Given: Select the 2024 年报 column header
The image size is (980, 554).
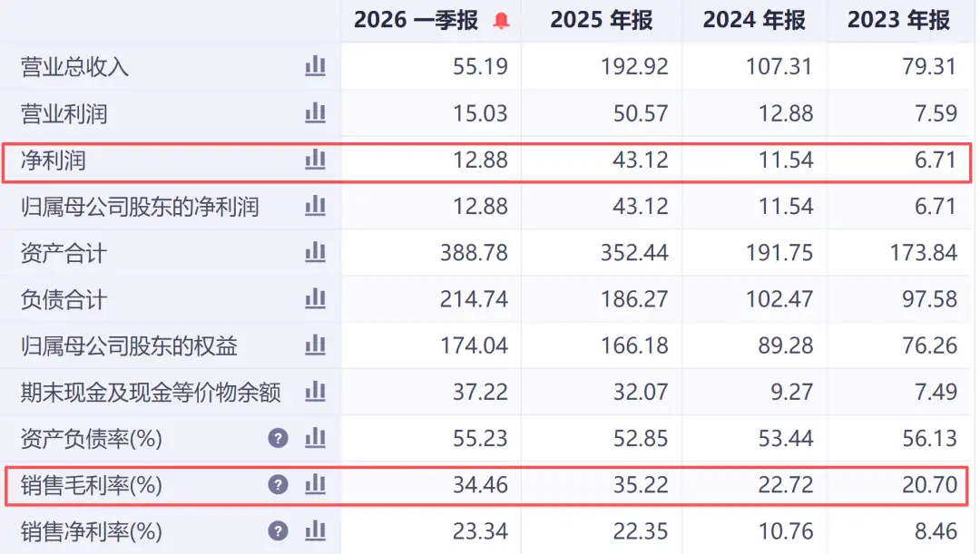Looking at the screenshot, I should point(754,20).
